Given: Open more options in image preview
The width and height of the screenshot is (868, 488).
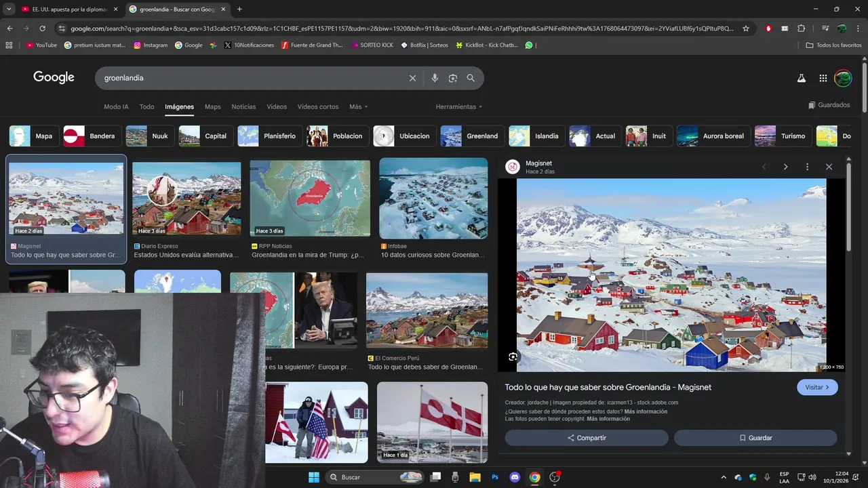Looking at the screenshot, I should (807, 167).
